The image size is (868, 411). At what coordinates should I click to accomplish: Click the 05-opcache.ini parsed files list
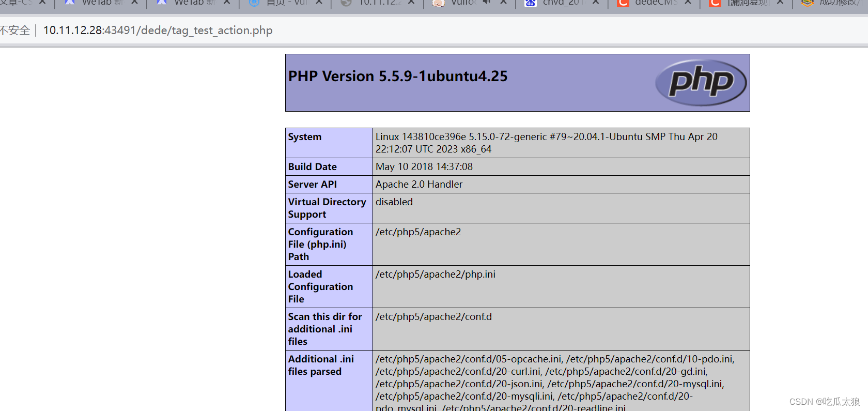[x=555, y=384]
